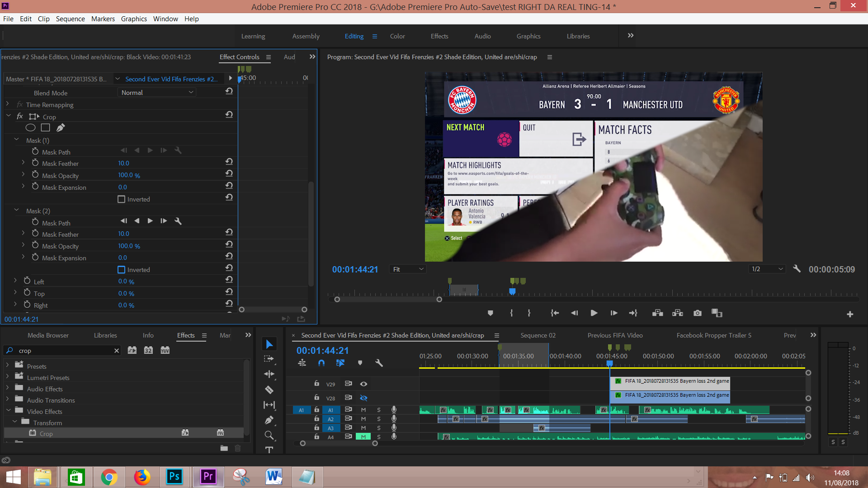868x488 pixels.
Task: Toggle Mask (2) Inverted checkbox
Action: (121, 270)
